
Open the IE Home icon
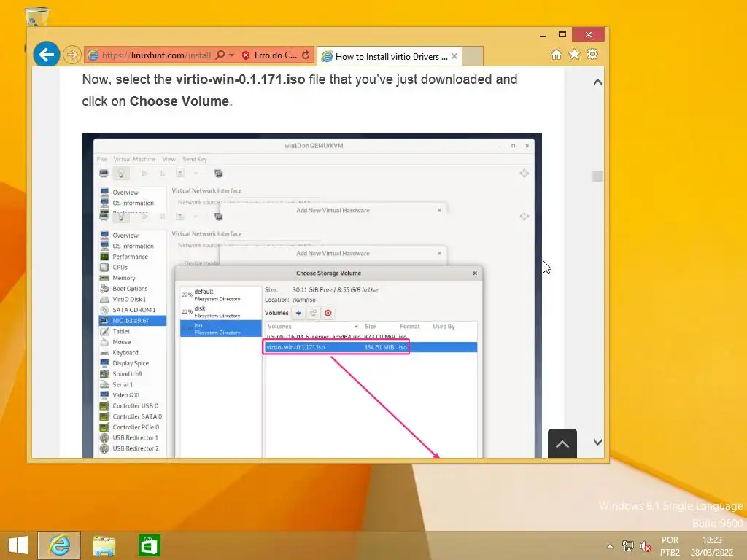(557, 55)
